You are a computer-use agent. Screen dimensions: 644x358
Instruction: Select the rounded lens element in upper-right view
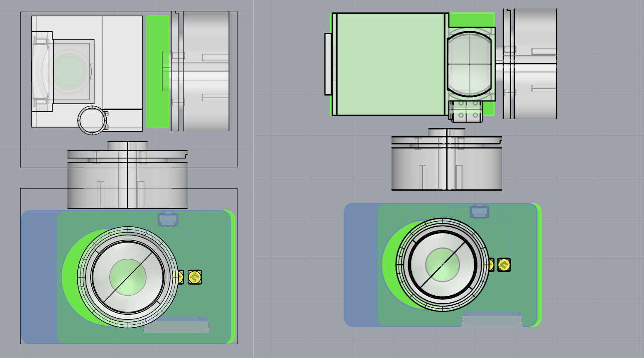[470, 64]
